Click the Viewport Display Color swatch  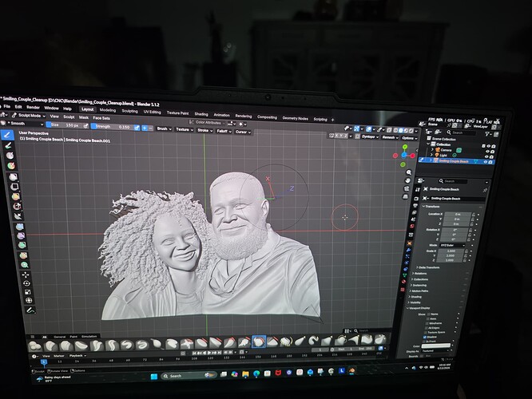(435, 346)
